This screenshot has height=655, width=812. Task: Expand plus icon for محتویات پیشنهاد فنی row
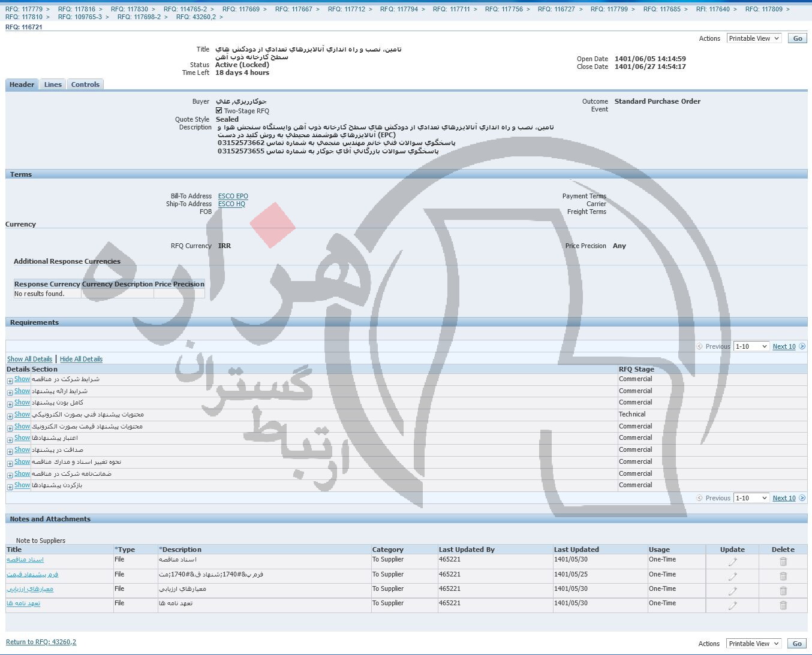click(10, 416)
